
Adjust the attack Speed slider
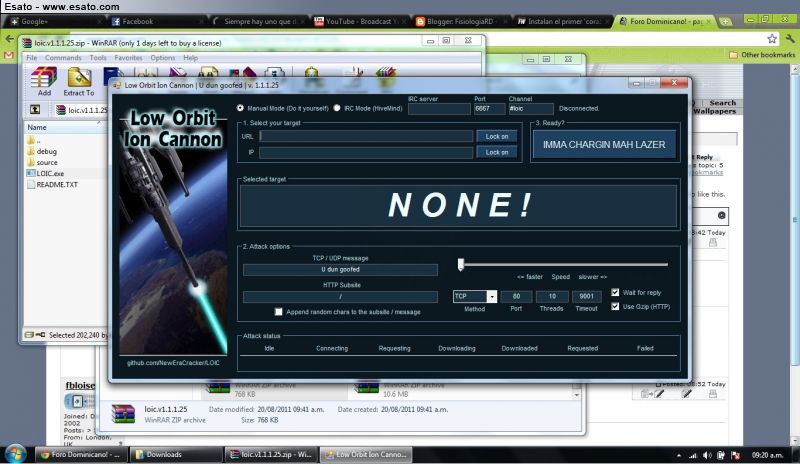click(x=461, y=264)
